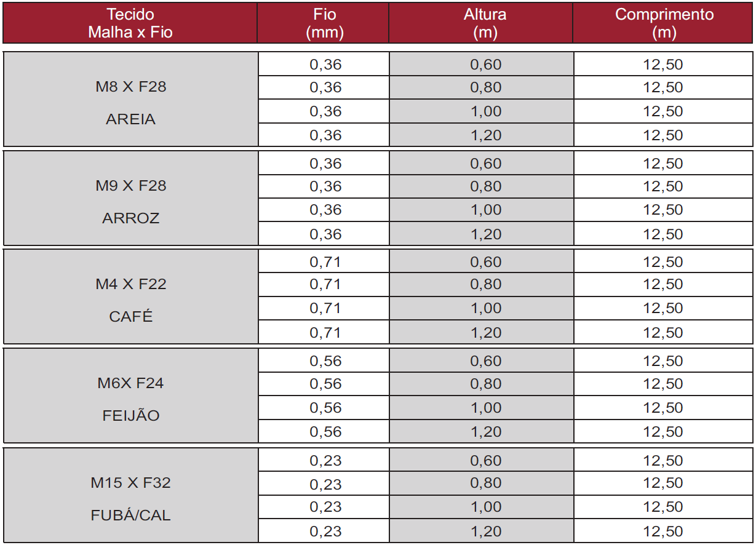Click the M15 X F32 FUBÁ/CAL cell
Image resolution: width=756 pixels, height=545 pixels.
131,495
